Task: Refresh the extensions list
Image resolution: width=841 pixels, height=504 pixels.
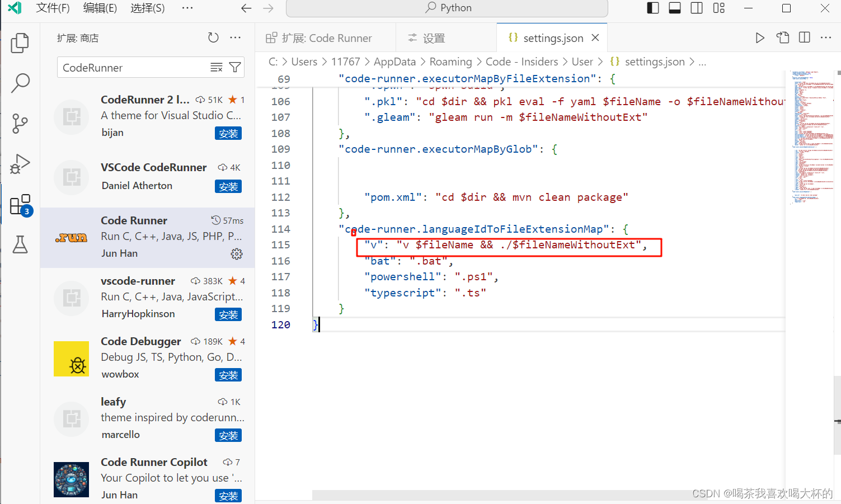Action: (x=213, y=37)
